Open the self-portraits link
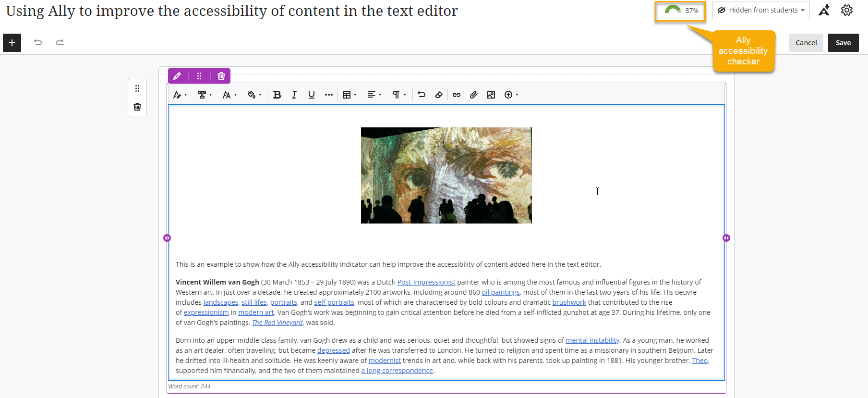 [334, 302]
